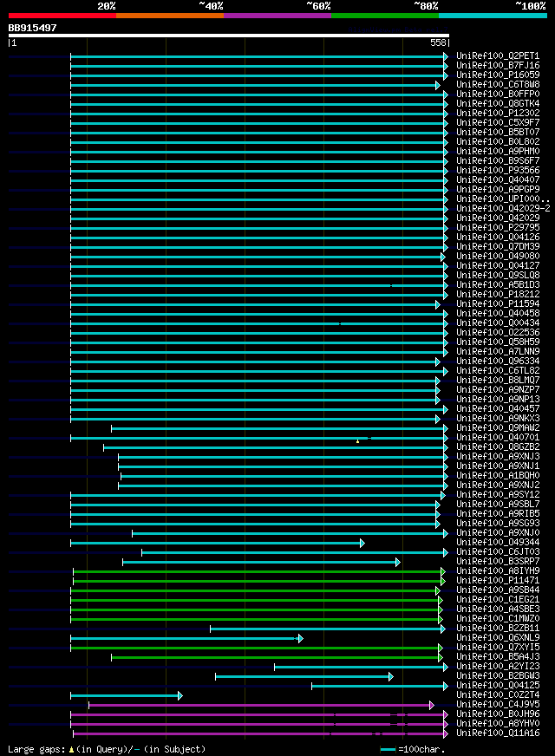Viewport: 555px width, 756px height.
Task: Select the UniRef100_Q00434 label
Action: coord(498,323)
